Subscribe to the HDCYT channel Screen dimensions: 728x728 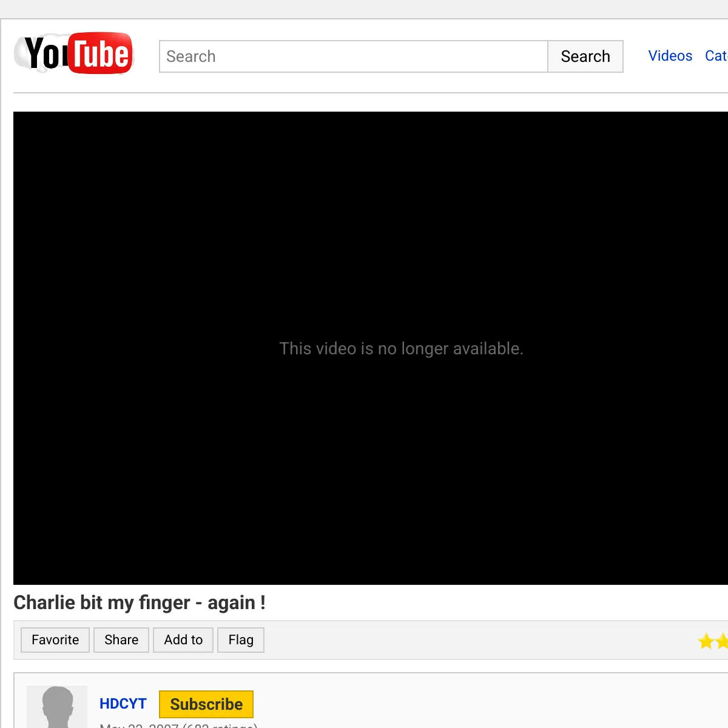206,704
